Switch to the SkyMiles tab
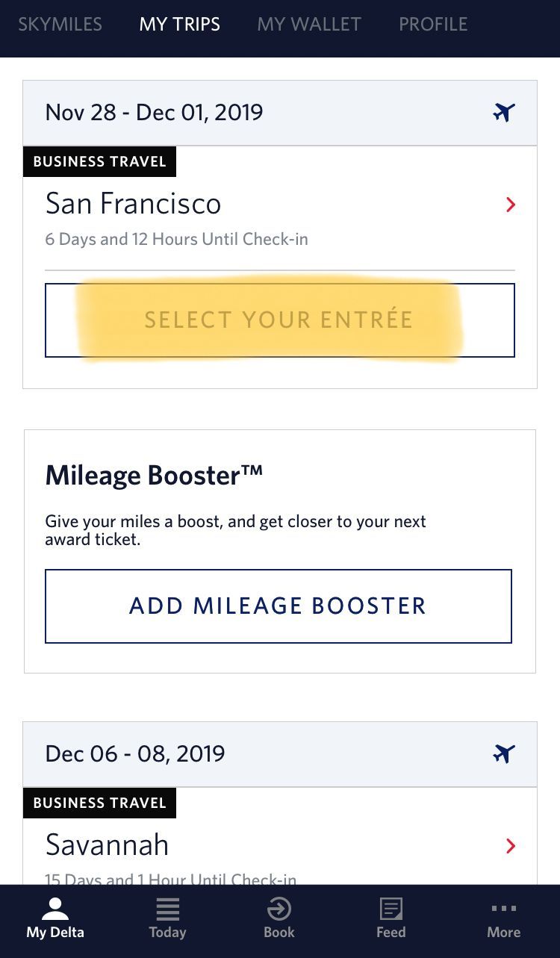Screen dimensions: 560x958 tap(60, 24)
